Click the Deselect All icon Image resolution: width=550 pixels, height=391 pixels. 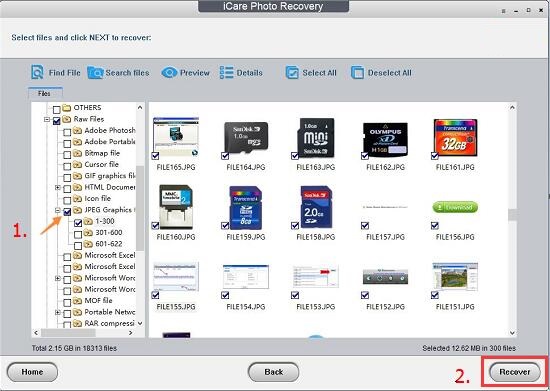pos(357,73)
